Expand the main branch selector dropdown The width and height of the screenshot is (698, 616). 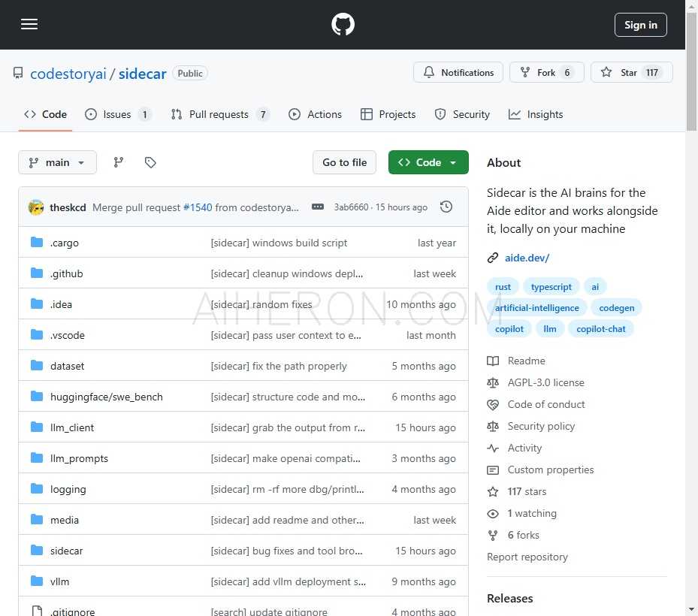pyautogui.click(x=57, y=162)
